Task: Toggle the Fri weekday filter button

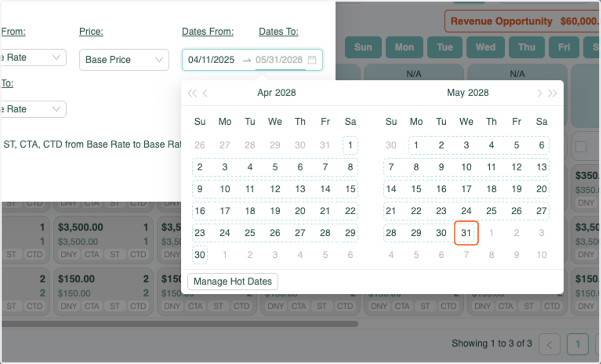Action: [564, 48]
